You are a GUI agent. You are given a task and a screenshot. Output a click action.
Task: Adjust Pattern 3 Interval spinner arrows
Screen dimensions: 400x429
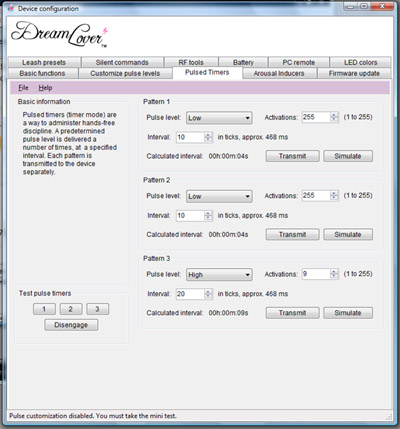tap(208, 294)
